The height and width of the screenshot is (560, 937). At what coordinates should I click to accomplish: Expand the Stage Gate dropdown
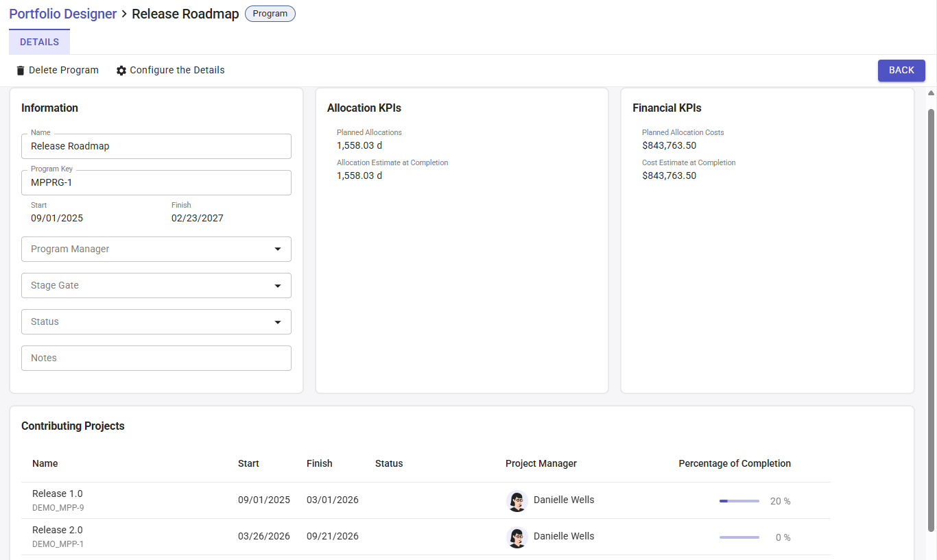click(x=156, y=285)
